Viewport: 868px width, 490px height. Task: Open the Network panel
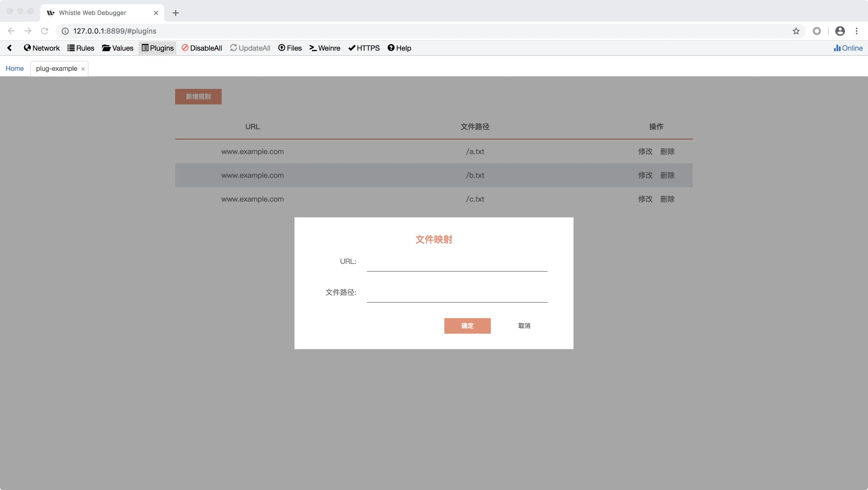pyautogui.click(x=42, y=48)
